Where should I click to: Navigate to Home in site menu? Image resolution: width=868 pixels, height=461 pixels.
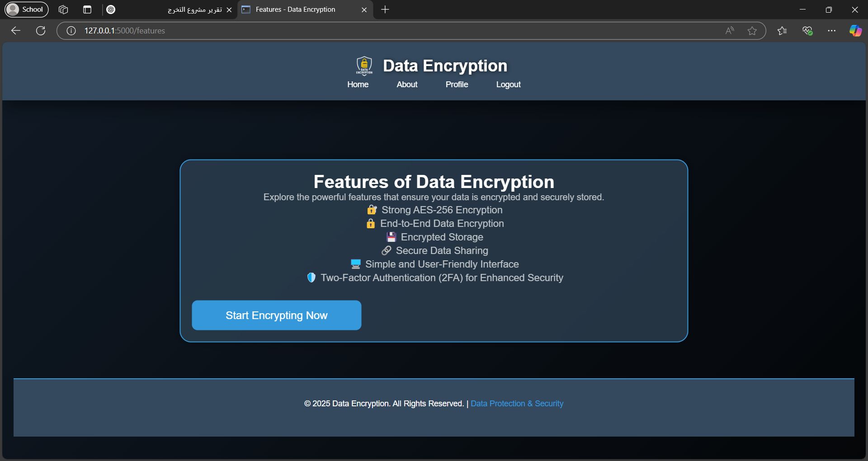point(358,85)
